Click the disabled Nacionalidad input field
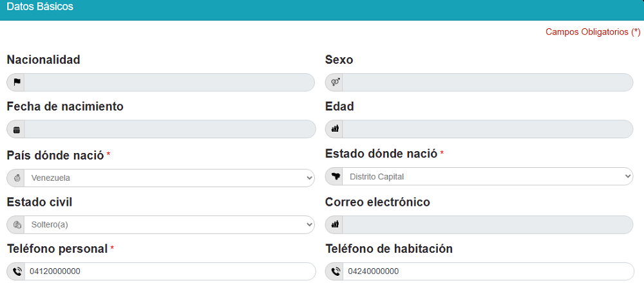The height and width of the screenshot is (290, 644). (x=169, y=82)
